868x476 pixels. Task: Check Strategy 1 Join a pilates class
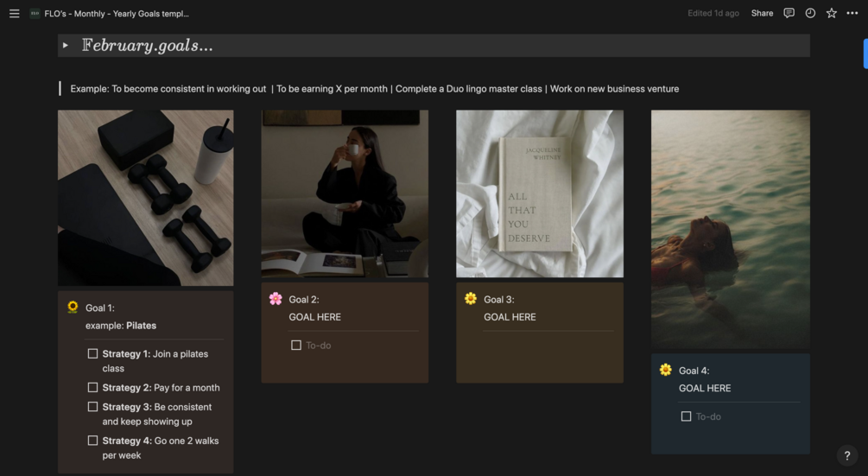pyautogui.click(x=92, y=353)
